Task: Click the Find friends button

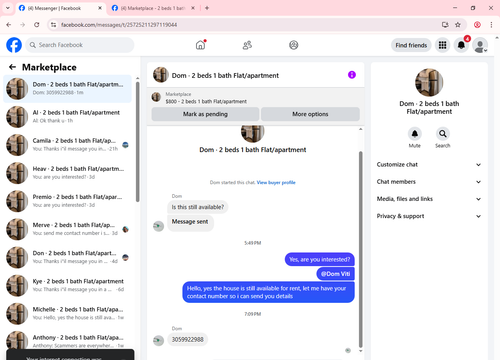Action: tap(411, 45)
